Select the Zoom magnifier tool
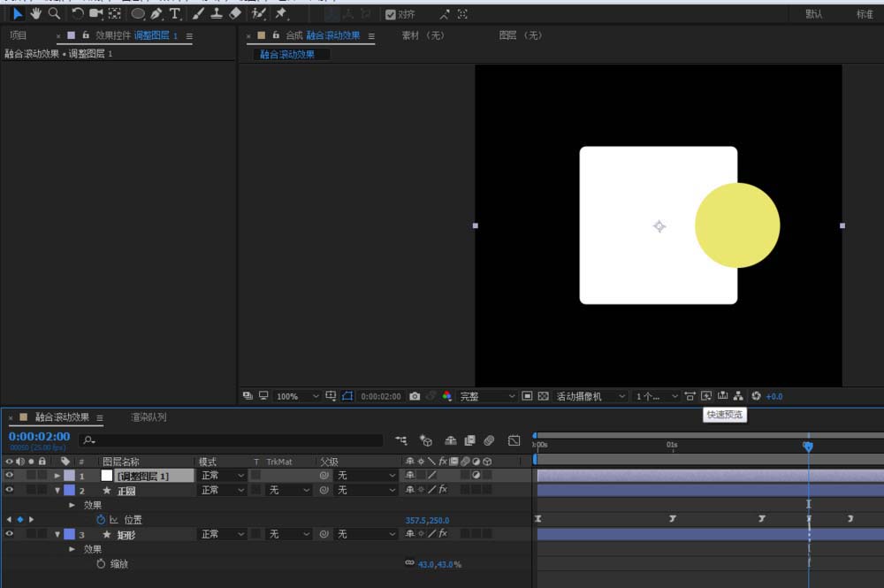This screenshot has height=588, width=884. (55, 13)
